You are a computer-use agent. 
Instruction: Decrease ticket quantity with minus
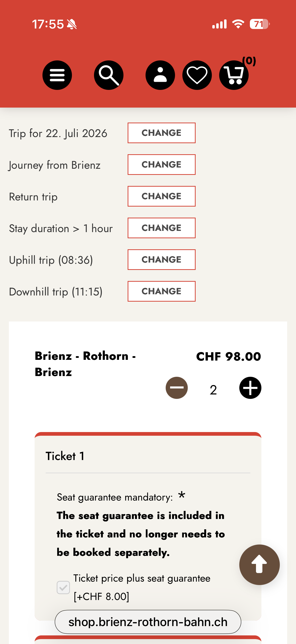pos(177,388)
